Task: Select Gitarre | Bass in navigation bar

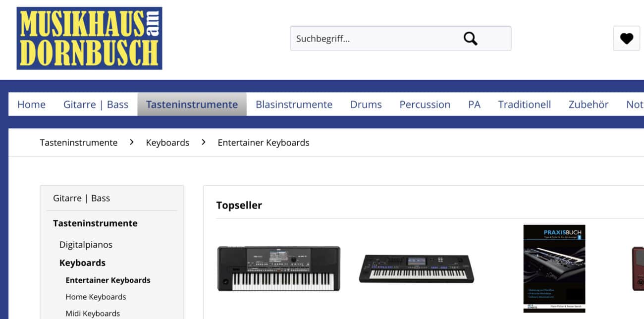Action: (x=96, y=105)
